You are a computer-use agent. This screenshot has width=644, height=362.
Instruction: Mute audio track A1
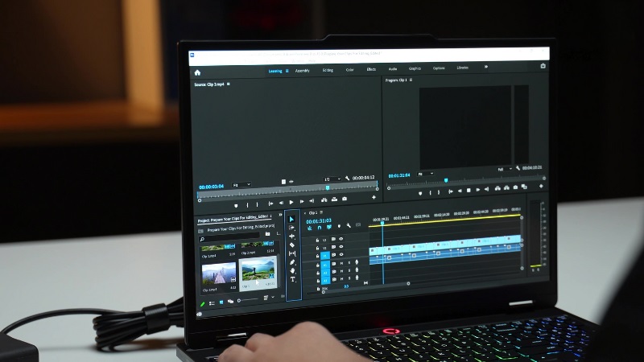(341, 263)
